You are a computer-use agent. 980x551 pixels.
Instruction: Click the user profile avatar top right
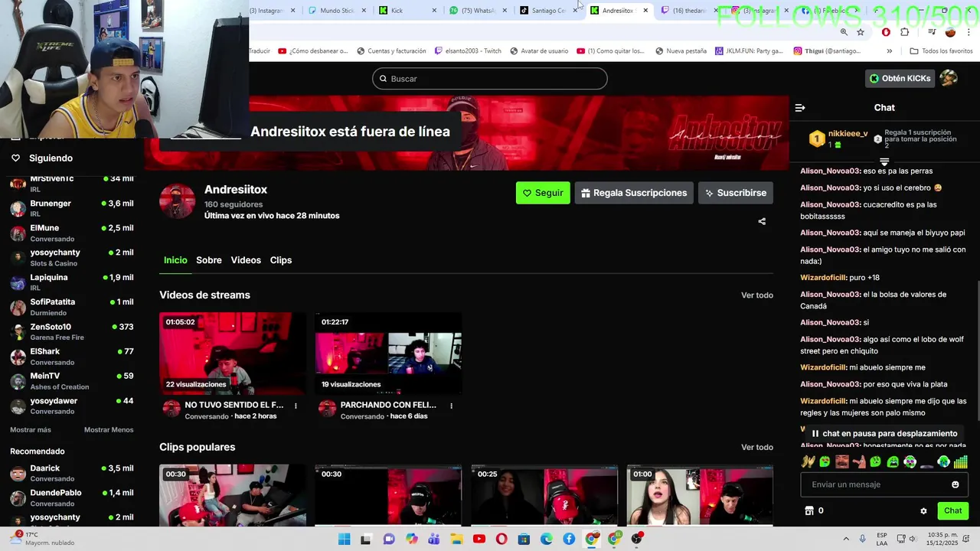coord(949,78)
